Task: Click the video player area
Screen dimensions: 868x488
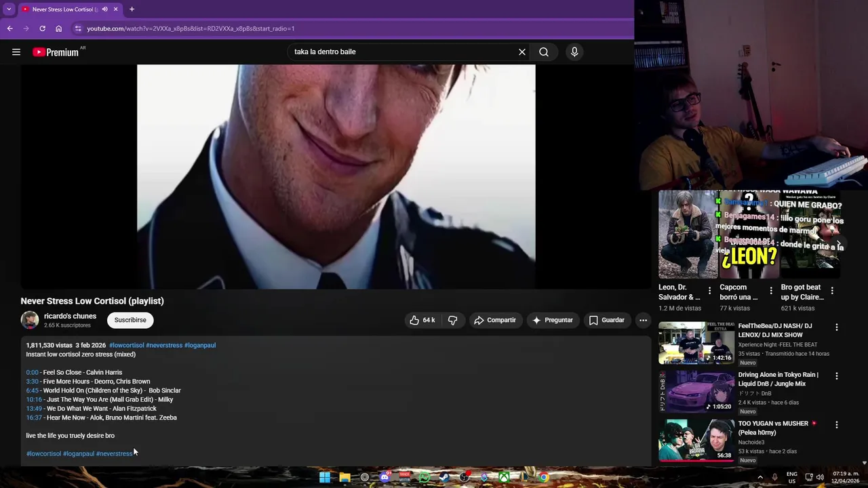Action: [336, 177]
